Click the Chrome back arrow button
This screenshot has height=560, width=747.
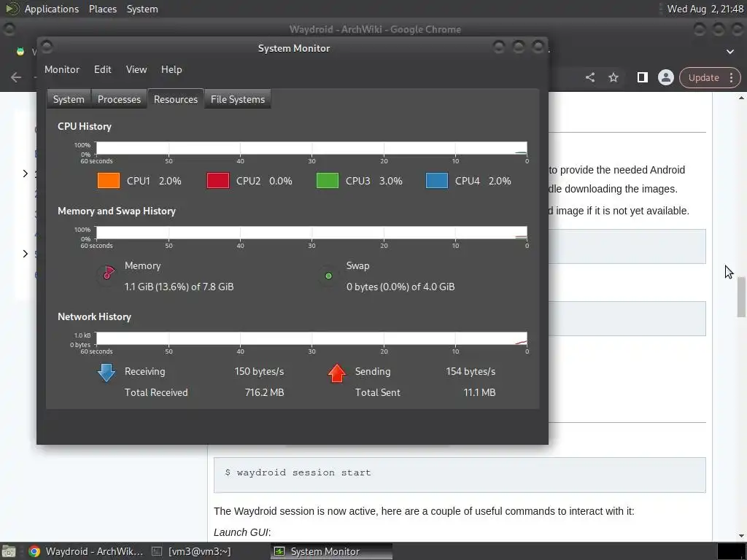16,77
